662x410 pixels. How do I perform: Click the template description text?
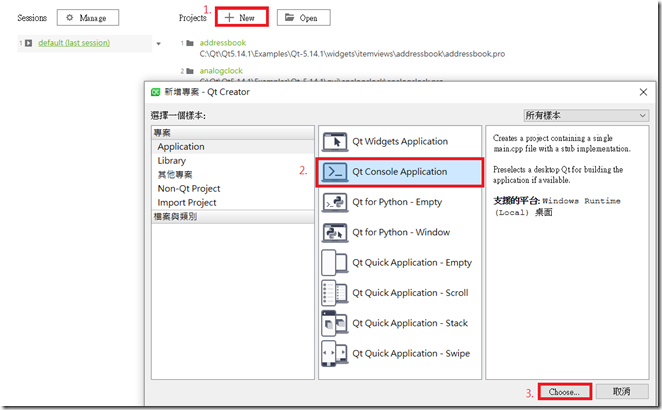point(562,159)
